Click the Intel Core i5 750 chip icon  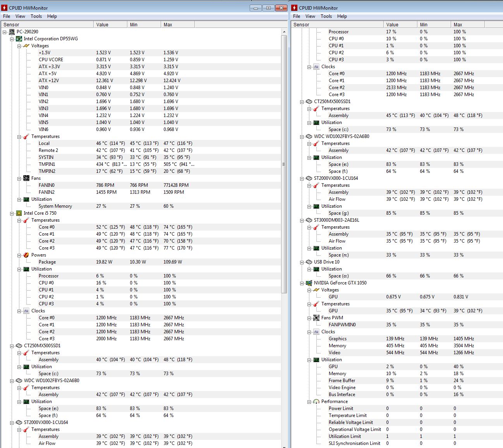19,213
